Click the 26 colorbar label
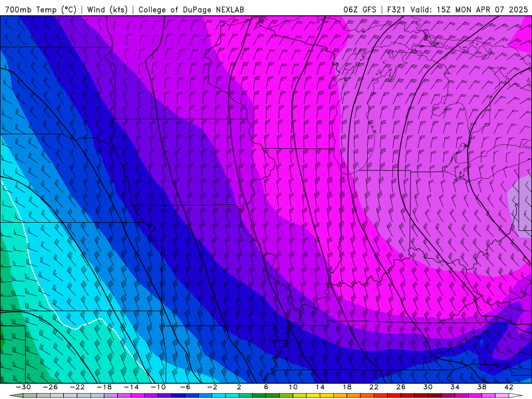Screen dimensions: 532x399 (401, 387)
